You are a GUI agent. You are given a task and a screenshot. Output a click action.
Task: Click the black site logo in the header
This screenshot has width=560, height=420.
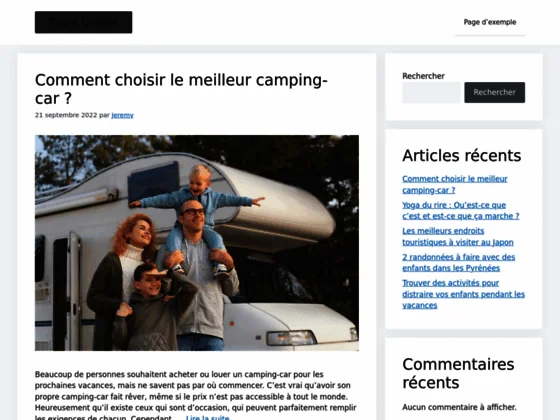[x=83, y=22]
